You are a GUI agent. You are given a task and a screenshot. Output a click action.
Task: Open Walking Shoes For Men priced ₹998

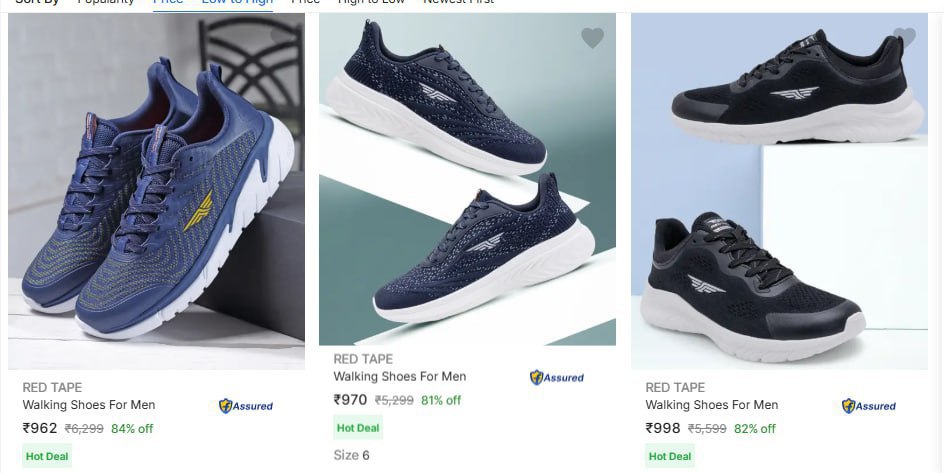point(712,405)
